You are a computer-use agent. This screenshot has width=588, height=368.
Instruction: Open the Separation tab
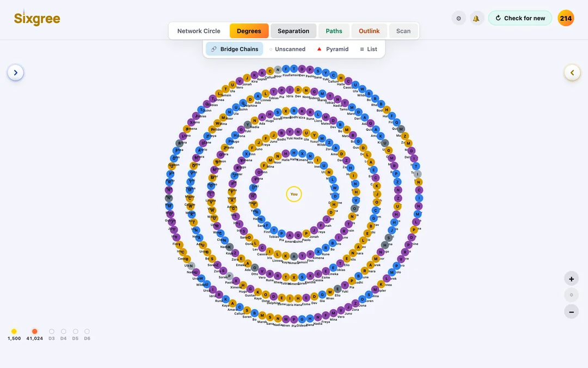click(x=293, y=31)
